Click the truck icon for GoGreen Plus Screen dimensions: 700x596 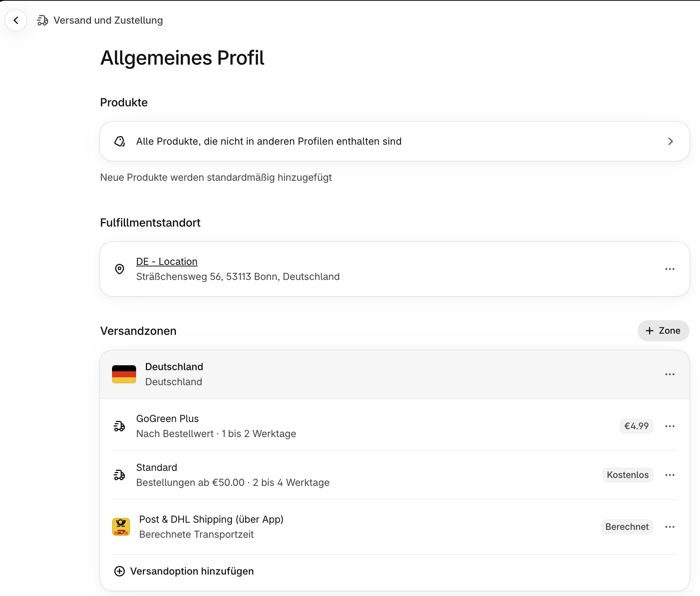(120, 426)
